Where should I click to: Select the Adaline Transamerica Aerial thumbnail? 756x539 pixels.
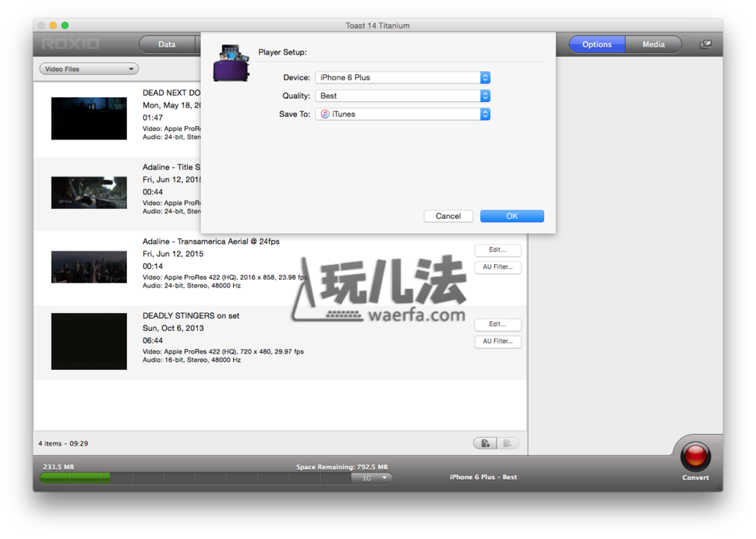(x=89, y=267)
